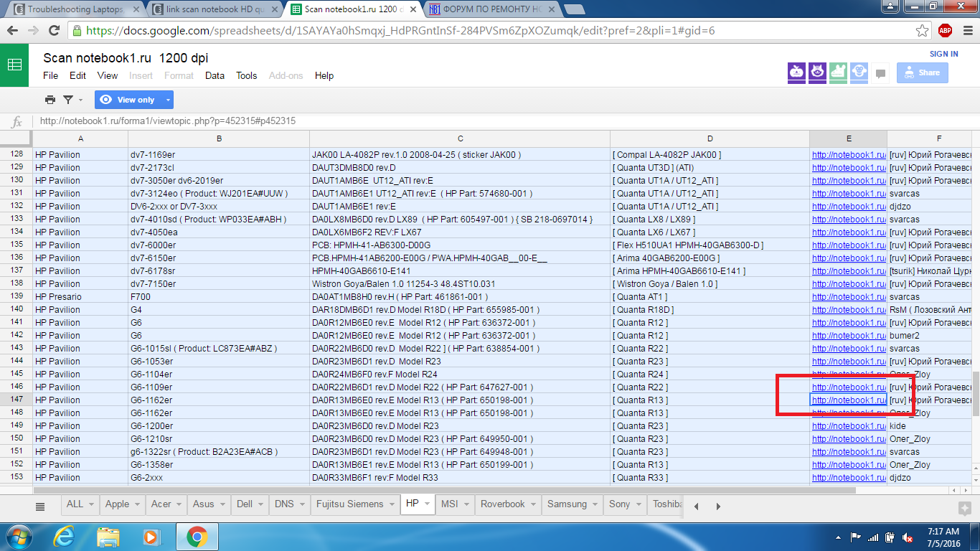Screen dimensions: 980x551
Task: Open the Apple sheet tab dropdown arrow
Action: point(136,504)
